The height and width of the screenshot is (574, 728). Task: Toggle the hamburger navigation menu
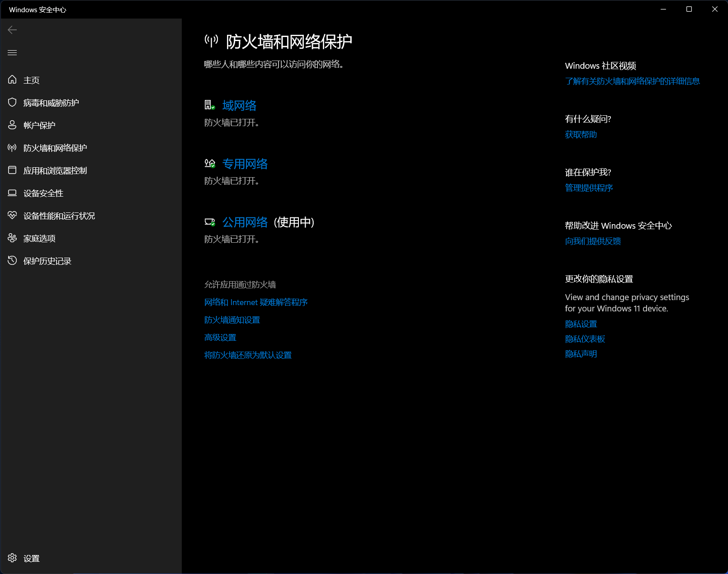[x=12, y=53]
